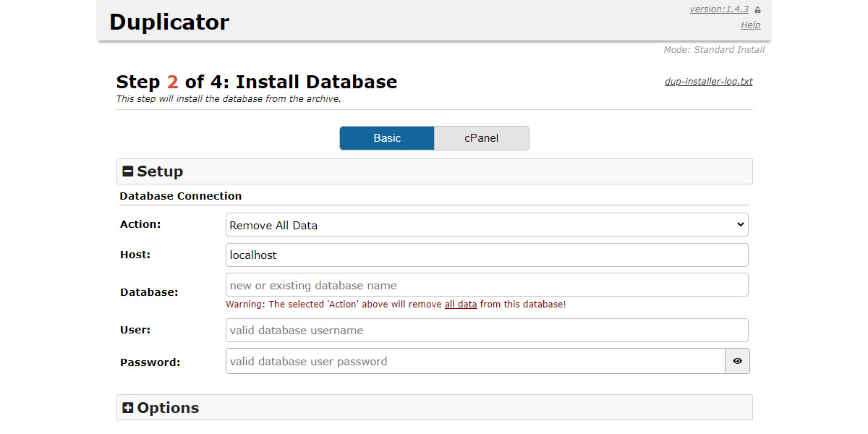Open the Help link
The width and height of the screenshot is (868, 434).
[751, 25]
